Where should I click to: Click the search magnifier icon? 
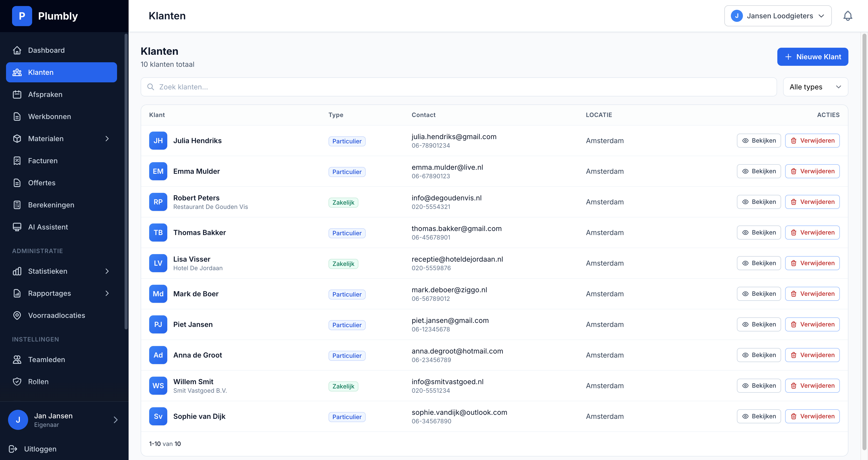point(151,87)
